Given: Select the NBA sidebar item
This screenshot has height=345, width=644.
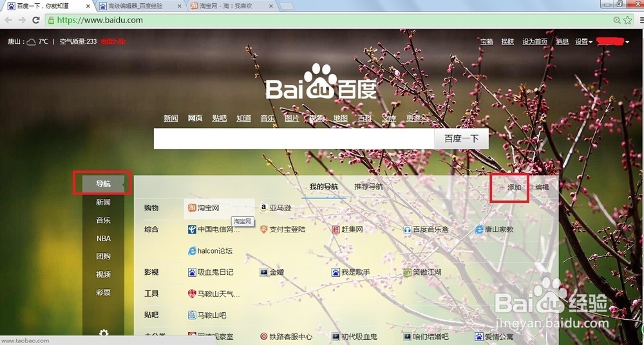Looking at the screenshot, I should coord(103,238).
